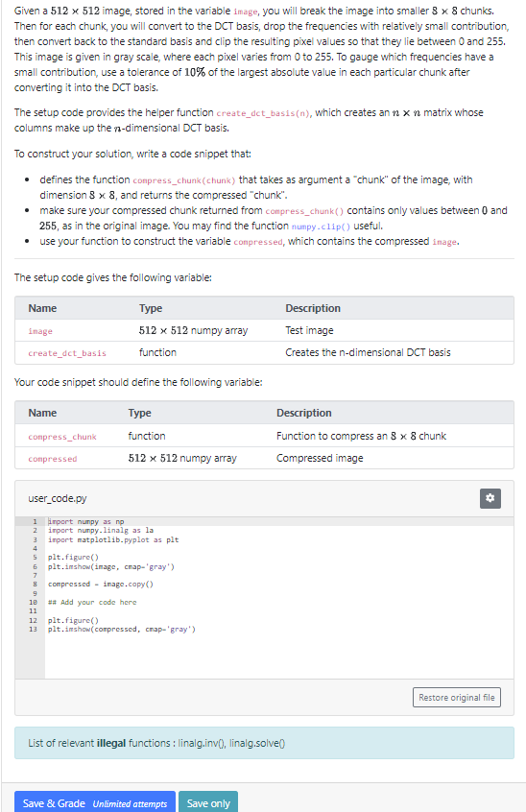Click 'Creates the n-dimensional DCT basis' cell

coord(368,352)
